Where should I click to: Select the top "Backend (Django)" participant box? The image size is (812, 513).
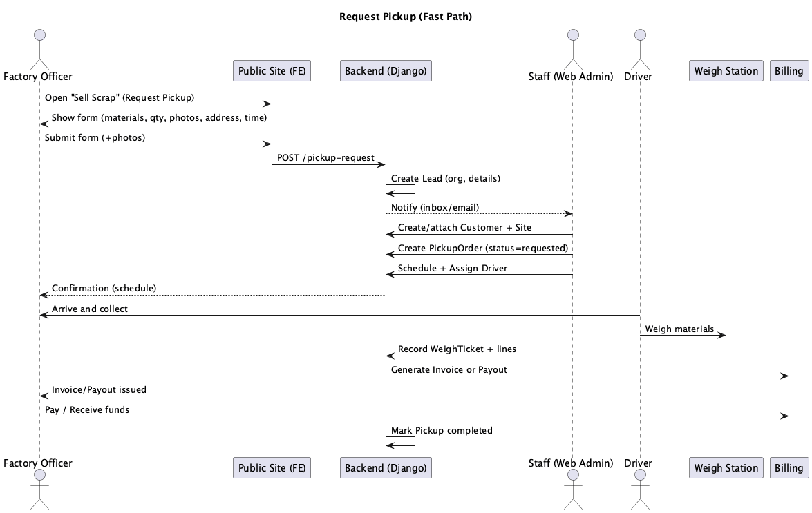tap(386, 71)
